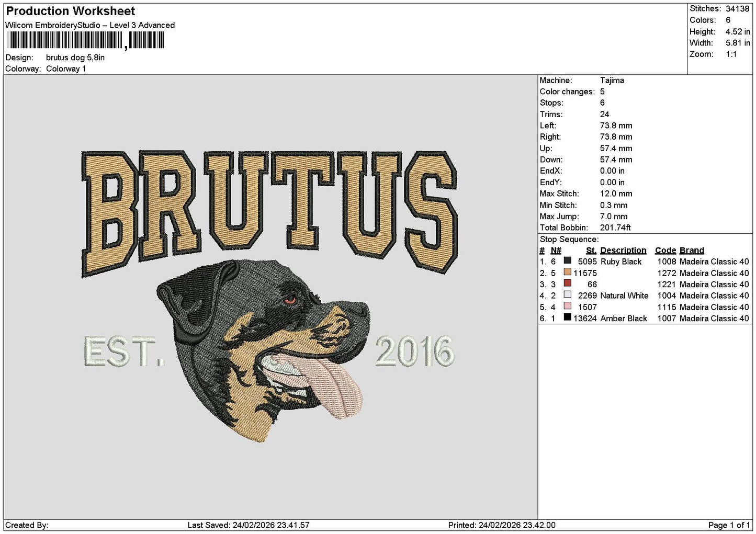Click the 'Amber Black' description
Viewport: 756px width, 534px height.
tap(624, 319)
